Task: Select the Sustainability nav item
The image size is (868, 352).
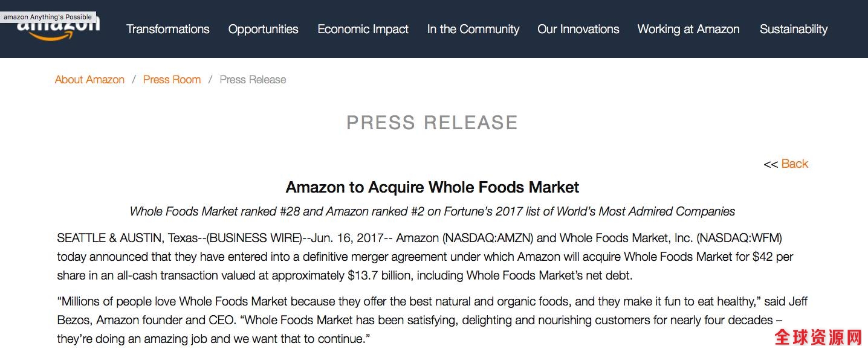Action: (794, 29)
